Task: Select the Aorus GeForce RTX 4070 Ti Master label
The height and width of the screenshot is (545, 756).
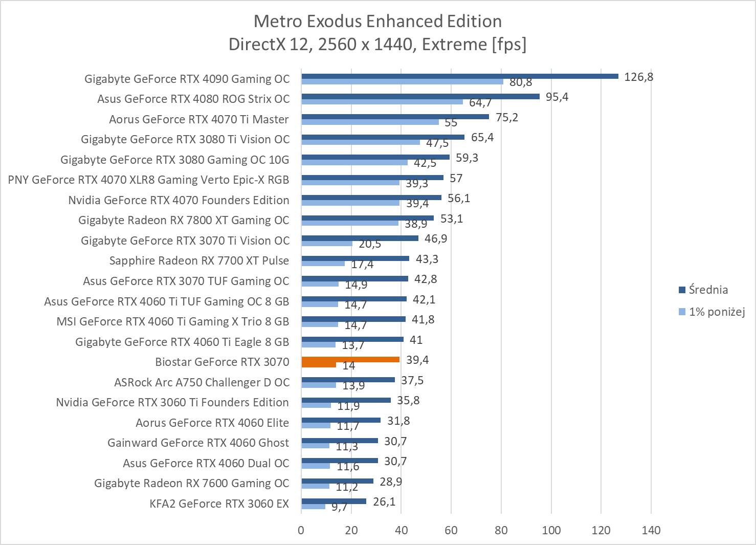Action: click(198, 119)
